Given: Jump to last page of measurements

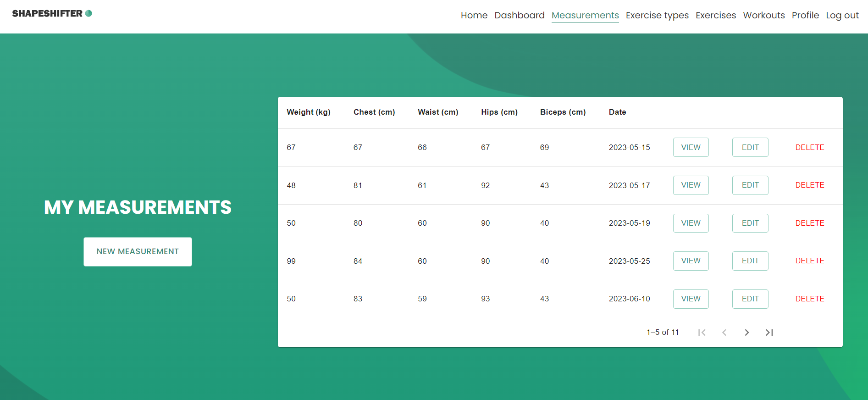Looking at the screenshot, I should tap(769, 333).
